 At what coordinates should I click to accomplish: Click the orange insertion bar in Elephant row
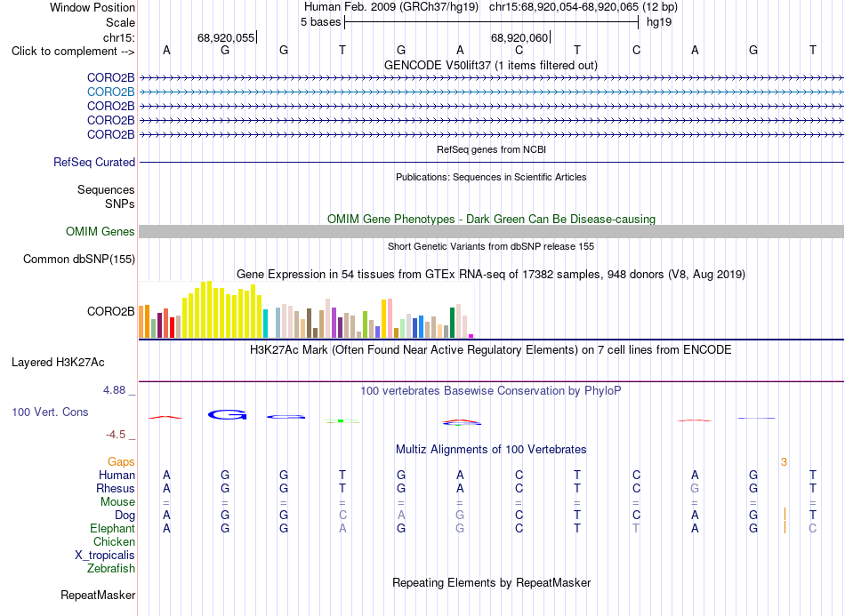(x=785, y=527)
